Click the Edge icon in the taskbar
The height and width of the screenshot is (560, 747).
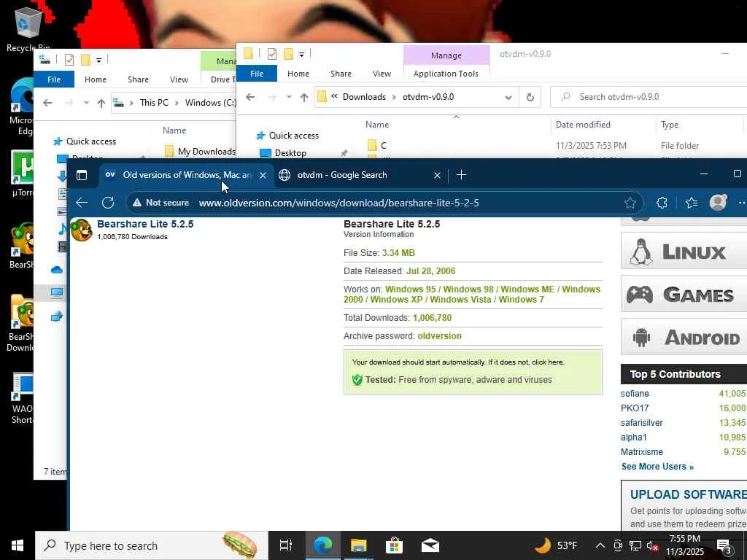322,545
